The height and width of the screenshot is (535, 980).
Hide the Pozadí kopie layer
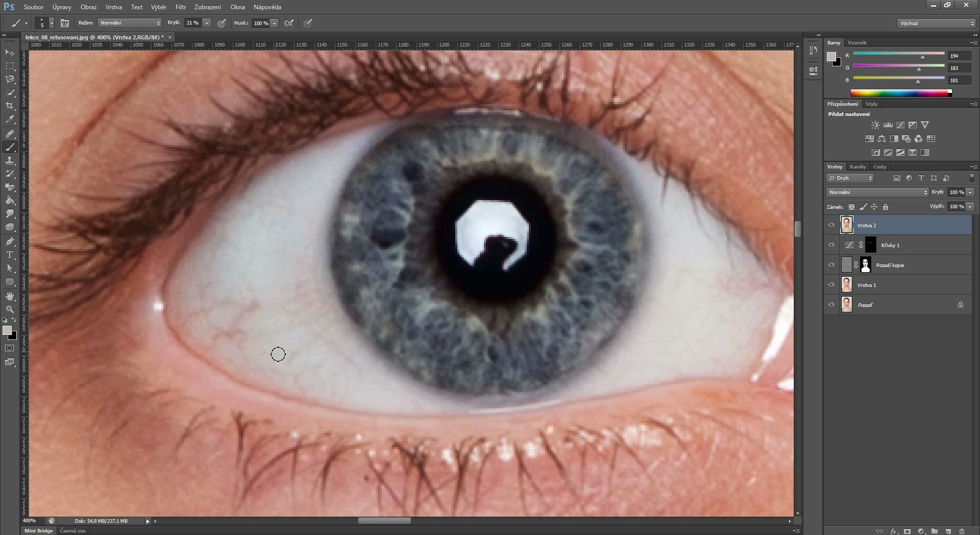tap(831, 265)
